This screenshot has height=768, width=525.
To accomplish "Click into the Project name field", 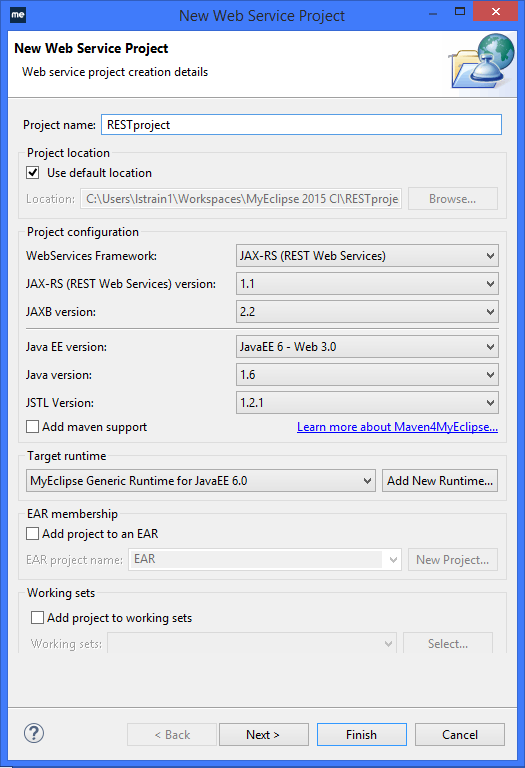I will 301,124.
